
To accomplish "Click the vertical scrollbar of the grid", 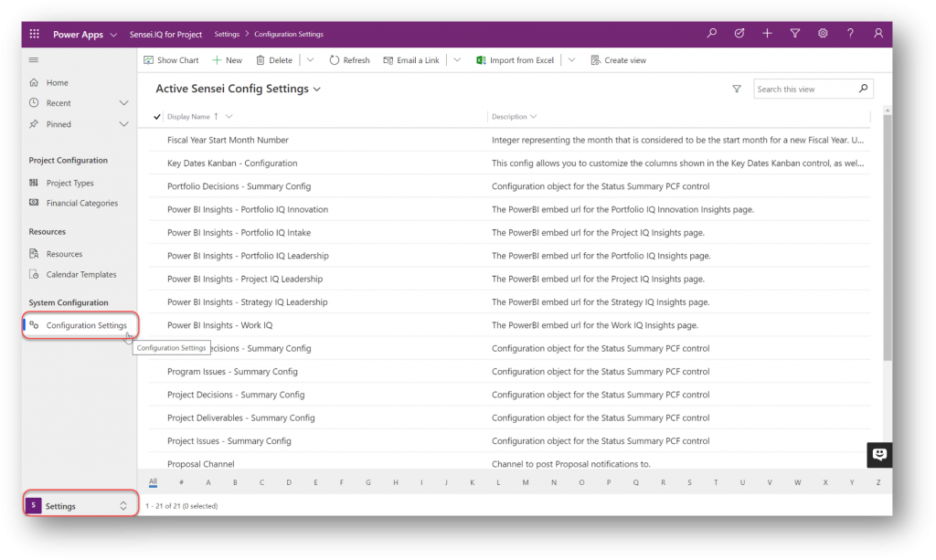I will coord(887,238).
